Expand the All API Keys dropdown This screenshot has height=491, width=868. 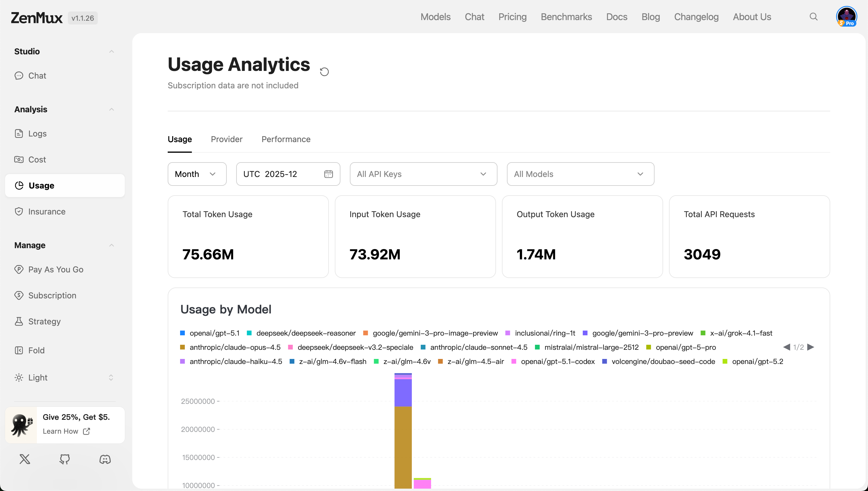point(423,174)
